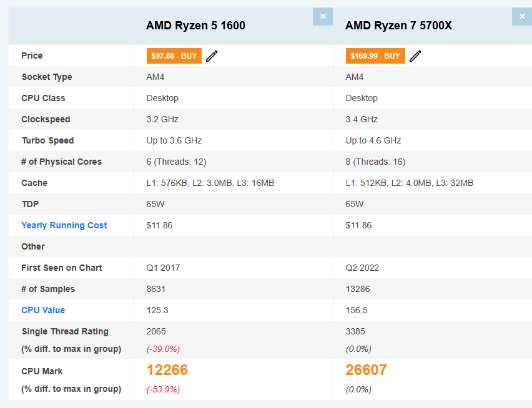Click the Turbo Speed row label
This screenshot has width=532, height=408.
tap(48, 140)
